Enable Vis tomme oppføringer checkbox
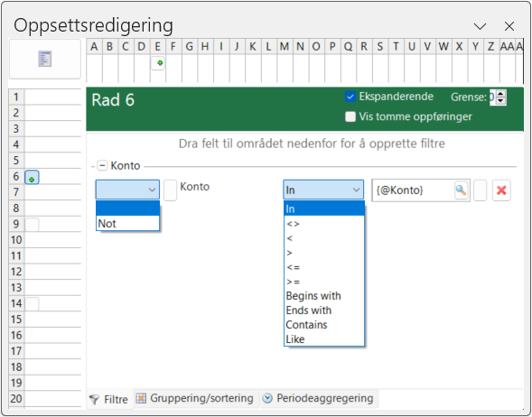532x417 pixels. pos(350,116)
